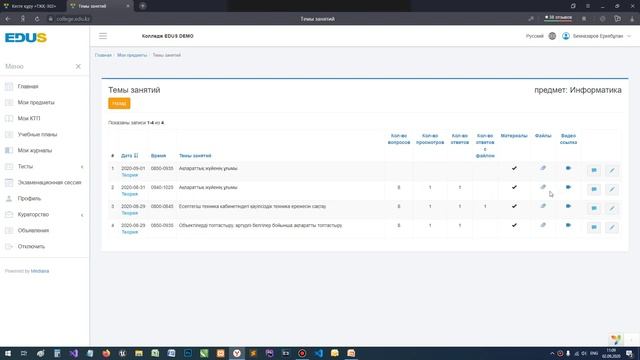Image resolution: width=640 pixels, height=360 pixels.
Task: Click the Мои предметы breadcrumb link
Action: (x=132, y=55)
